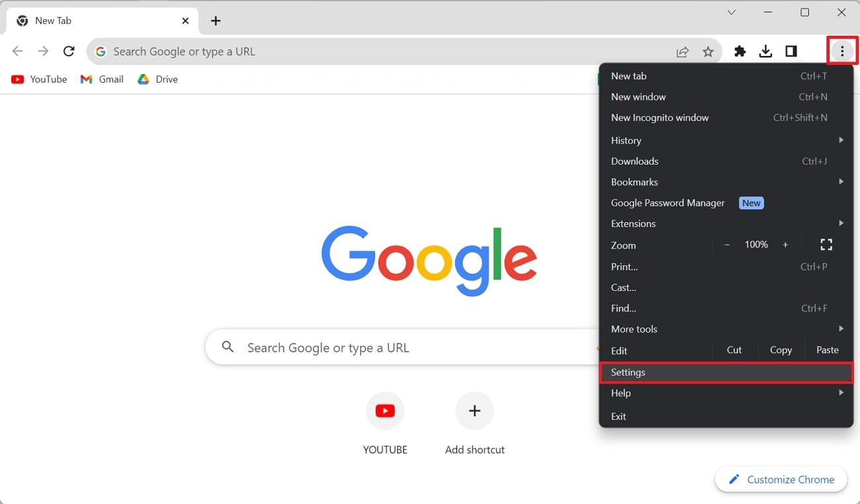Image resolution: width=860 pixels, height=504 pixels.
Task: Expand the Help submenu
Action: tap(726, 393)
